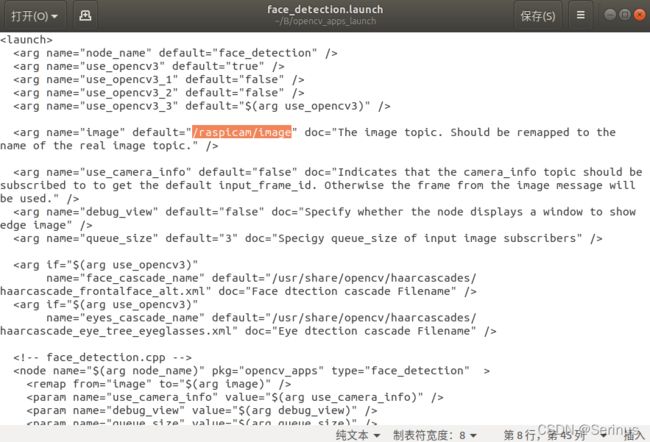
Task: Click type="face_detection" in the node line
Action: click(x=400, y=371)
